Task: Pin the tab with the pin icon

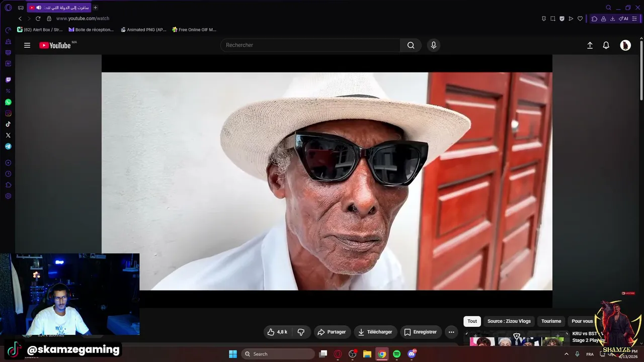Action: tap(544, 19)
